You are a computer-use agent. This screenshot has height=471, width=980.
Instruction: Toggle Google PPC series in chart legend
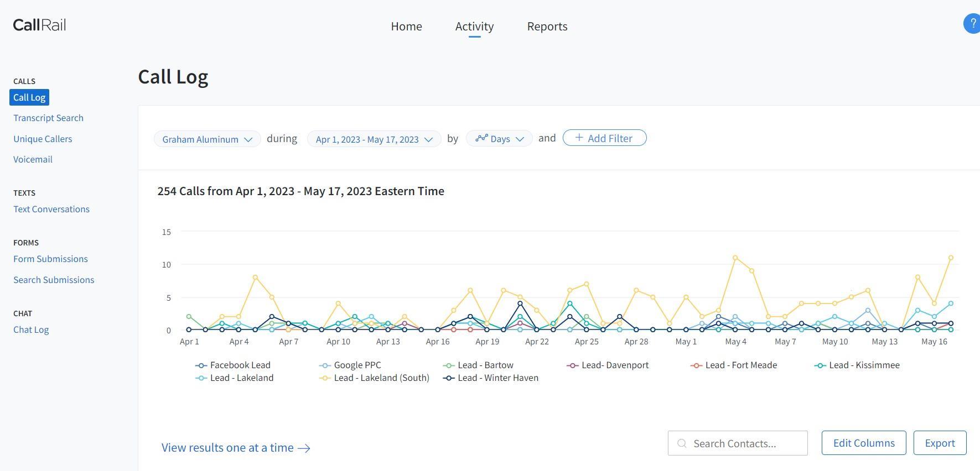click(350, 365)
